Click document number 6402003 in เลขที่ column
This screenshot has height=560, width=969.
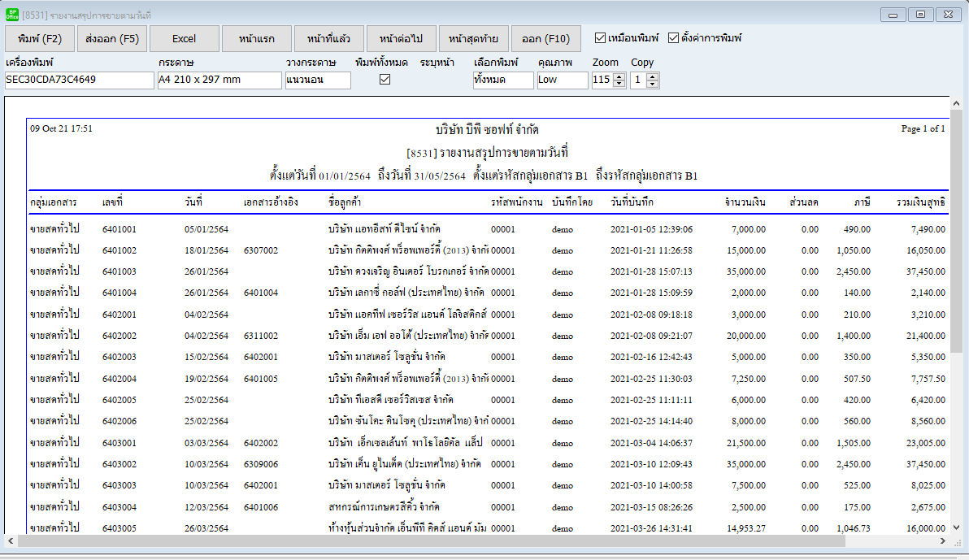(x=119, y=357)
